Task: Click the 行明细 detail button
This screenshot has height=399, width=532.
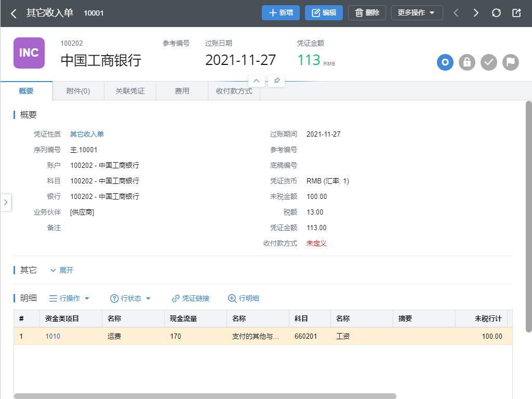Action: [244, 298]
